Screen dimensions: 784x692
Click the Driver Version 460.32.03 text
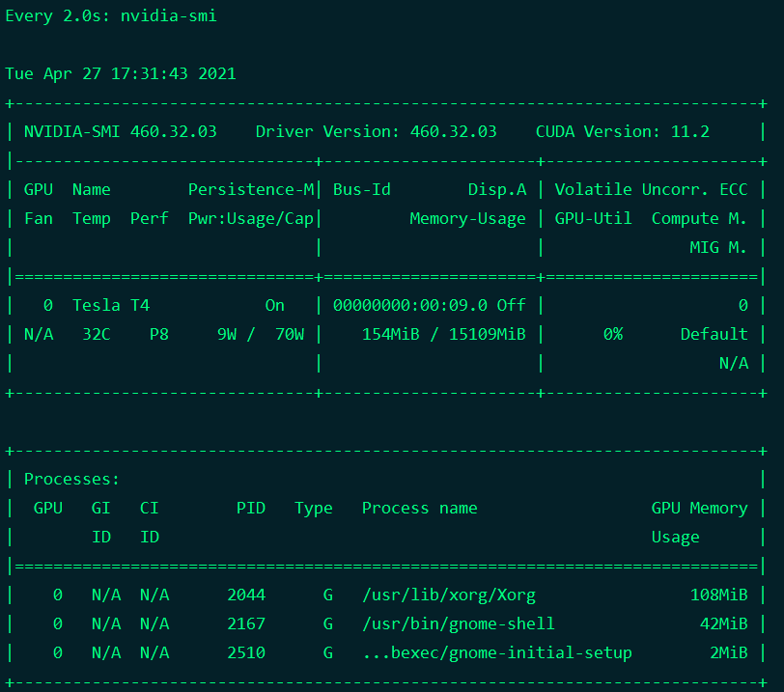[x=376, y=131]
